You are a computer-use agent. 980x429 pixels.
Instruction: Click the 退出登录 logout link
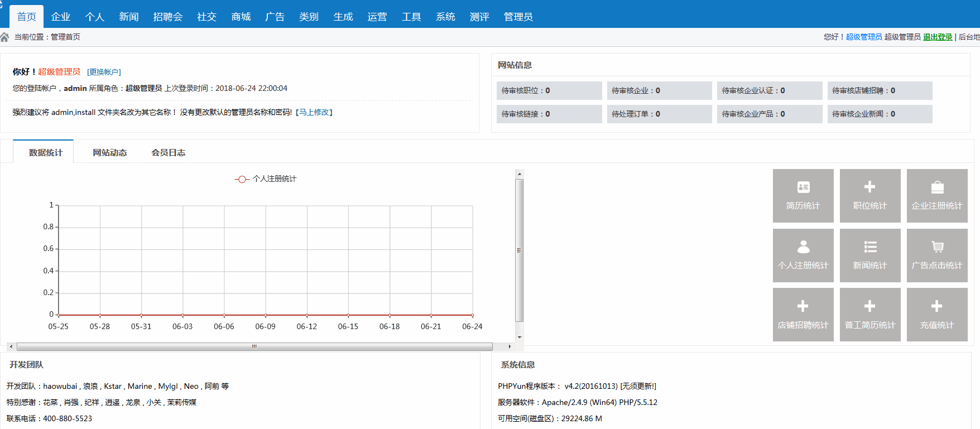[938, 37]
